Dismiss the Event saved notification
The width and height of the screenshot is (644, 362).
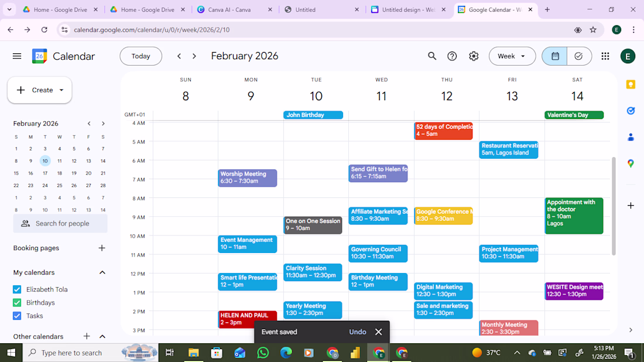[378, 332]
